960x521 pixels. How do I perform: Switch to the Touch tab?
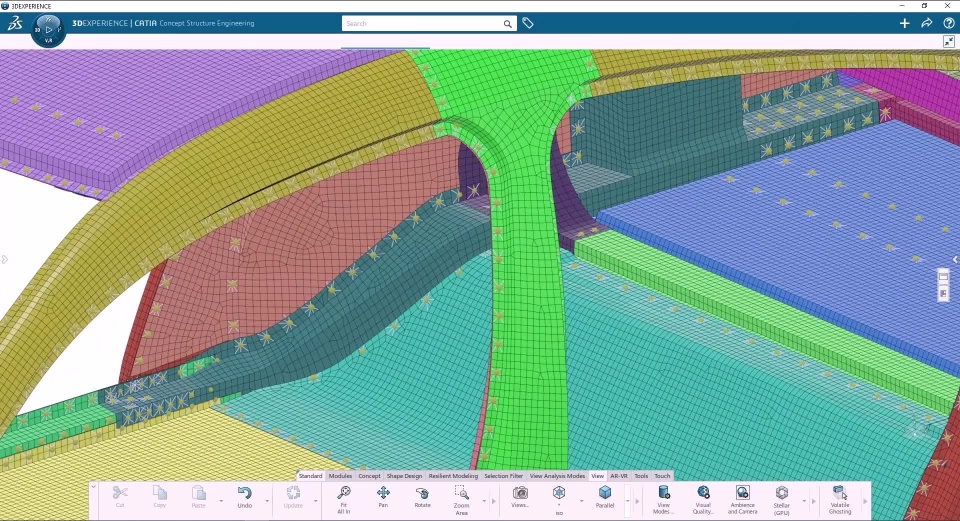[662, 476]
